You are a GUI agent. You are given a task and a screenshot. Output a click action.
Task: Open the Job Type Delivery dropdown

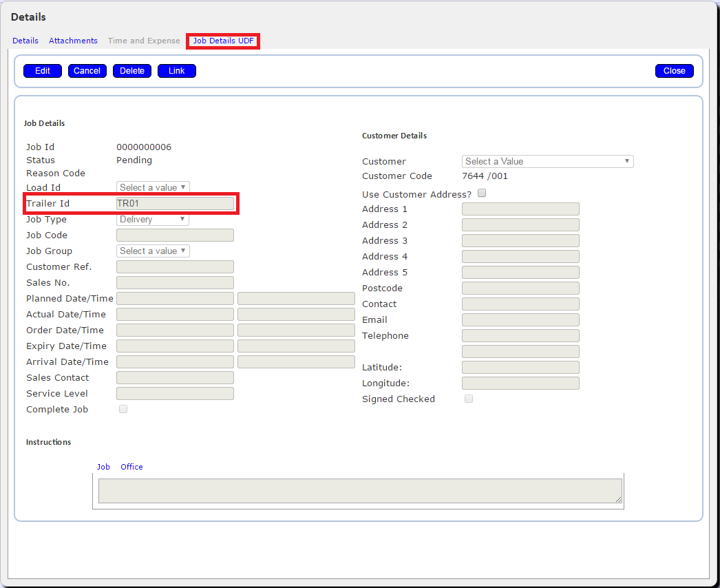(x=152, y=219)
